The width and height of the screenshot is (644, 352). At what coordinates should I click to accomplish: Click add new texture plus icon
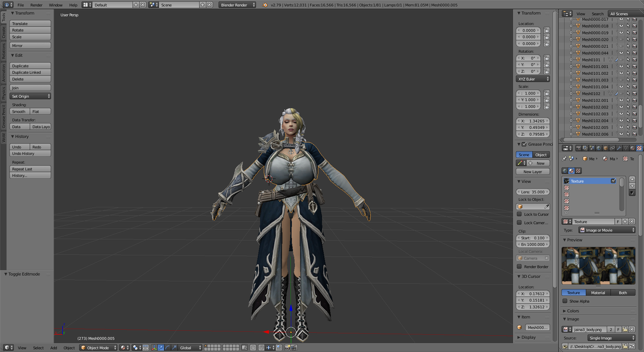coord(625,221)
